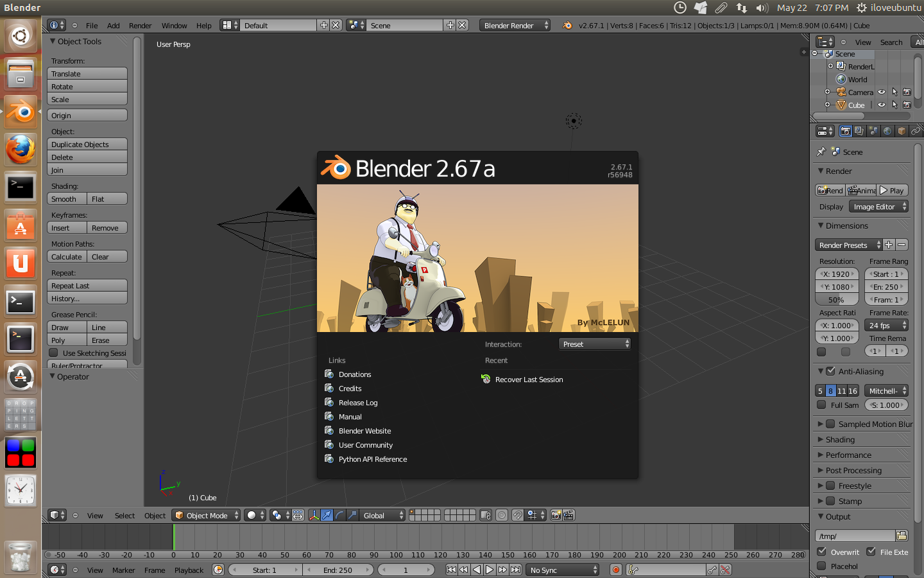Toggle the Camera visibility eye icon
The width and height of the screenshot is (924, 578).
(x=882, y=92)
